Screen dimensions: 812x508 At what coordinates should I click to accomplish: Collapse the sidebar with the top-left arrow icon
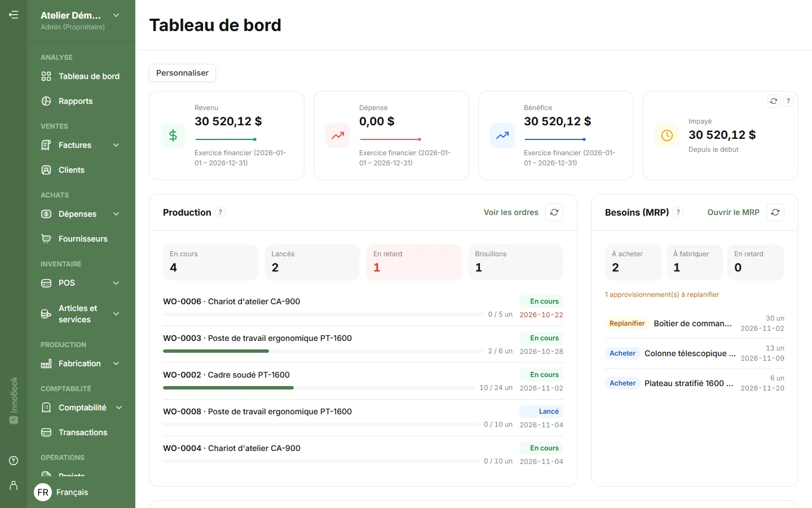(x=14, y=15)
